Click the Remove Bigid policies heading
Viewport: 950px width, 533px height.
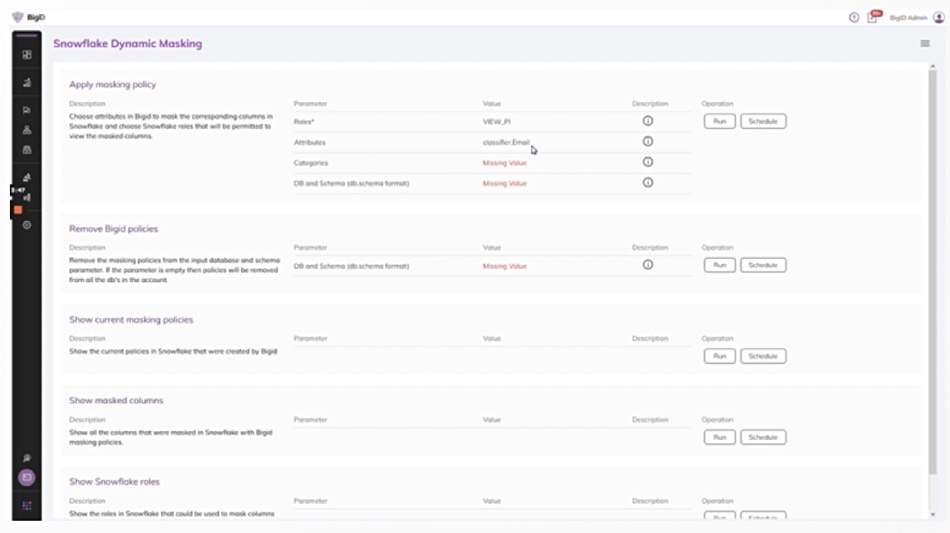click(113, 228)
